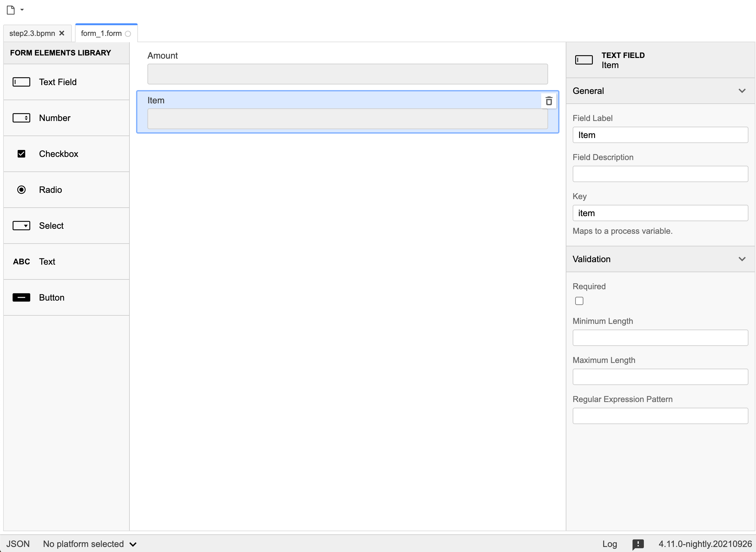The height and width of the screenshot is (552, 756).
Task: Click the Number element icon
Action: click(21, 118)
